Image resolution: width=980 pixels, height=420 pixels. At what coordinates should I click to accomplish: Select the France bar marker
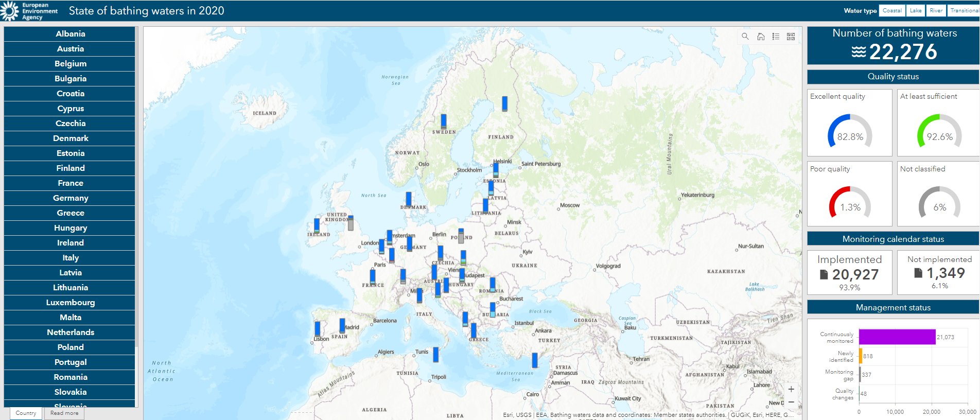coord(373,276)
